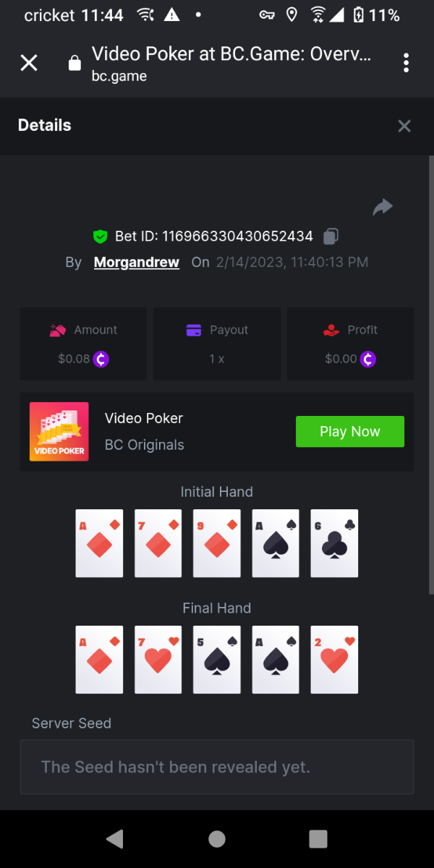This screenshot has width=434, height=868.
Task: Tap the Android back navigation button
Action: 114,838
